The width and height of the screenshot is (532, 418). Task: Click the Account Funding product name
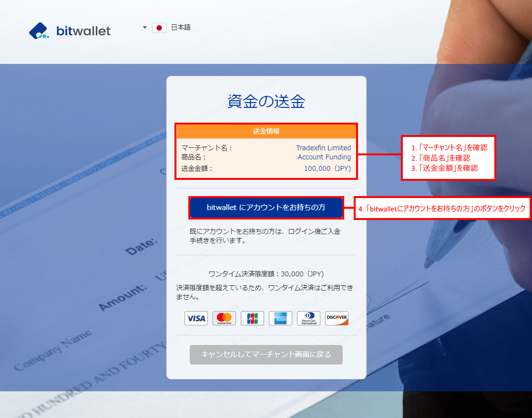click(x=324, y=157)
